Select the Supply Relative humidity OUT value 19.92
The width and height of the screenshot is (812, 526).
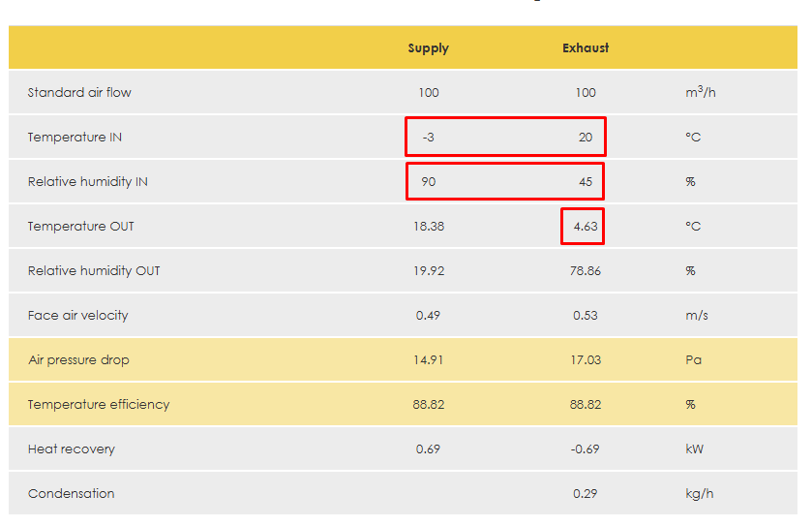point(429,271)
